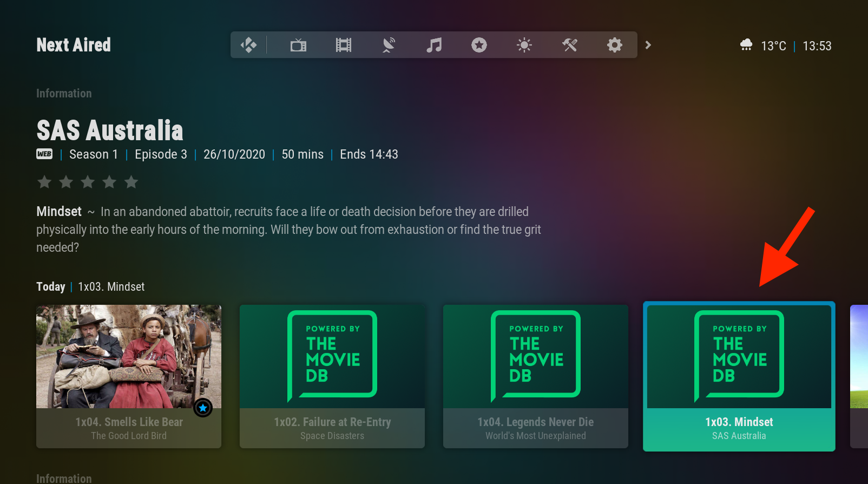The height and width of the screenshot is (484, 868).
Task: Click the 'Episode 3' label
Action: pyautogui.click(x=161, y=154)
